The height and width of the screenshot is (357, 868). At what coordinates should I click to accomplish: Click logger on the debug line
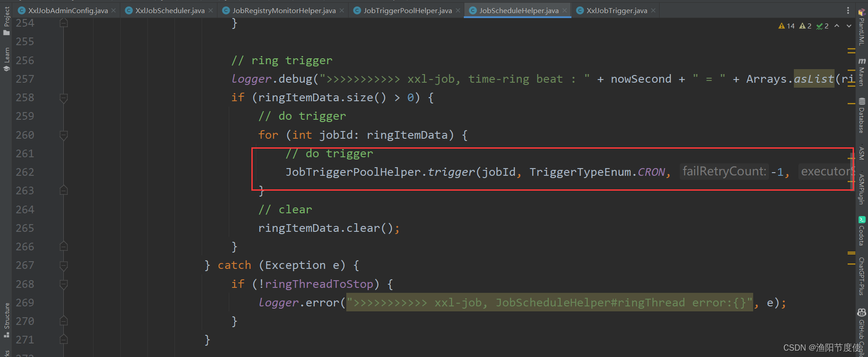coord(251,79)
